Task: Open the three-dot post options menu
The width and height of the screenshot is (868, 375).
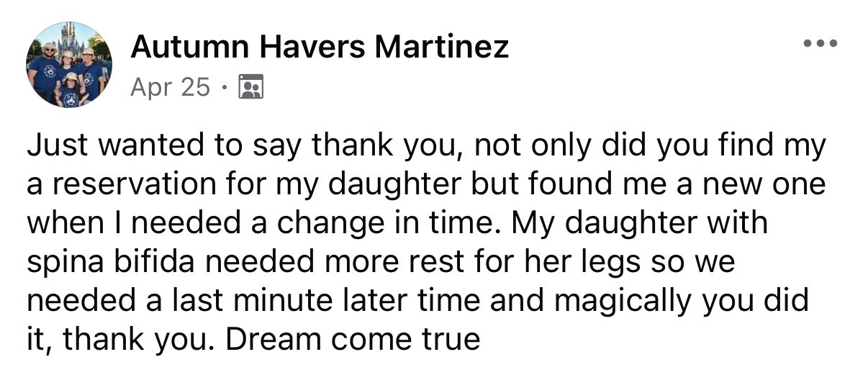Action: [x=820, y=44]
